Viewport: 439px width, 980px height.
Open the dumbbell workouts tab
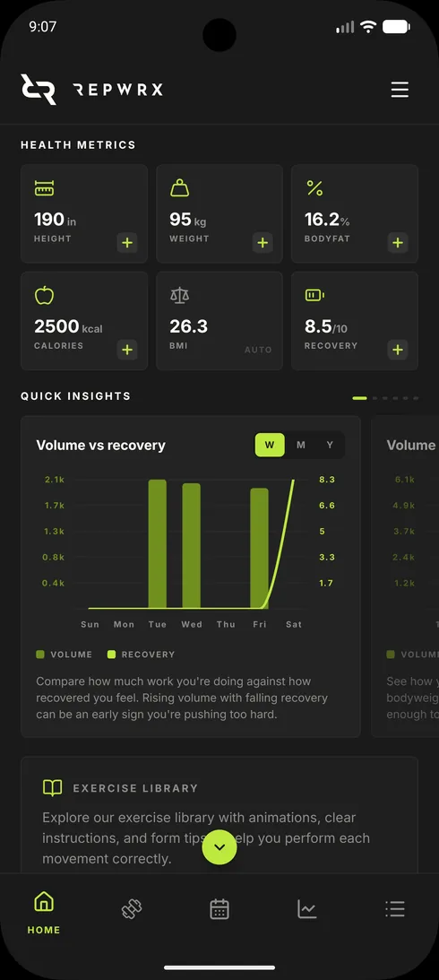pos(132,909)
